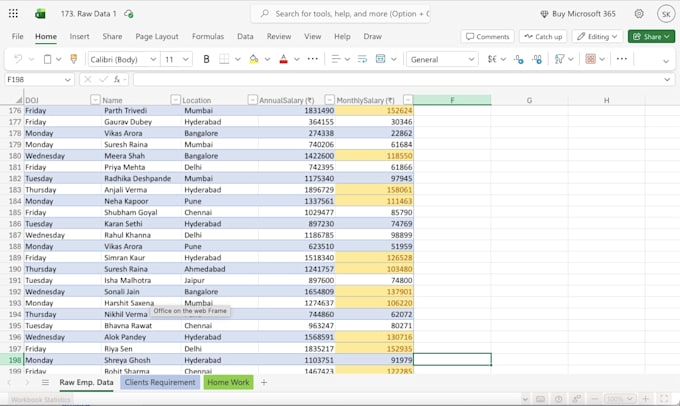Click the cloud save status icon
Screen dimensions: 680x406
click(x=128, y=14)
